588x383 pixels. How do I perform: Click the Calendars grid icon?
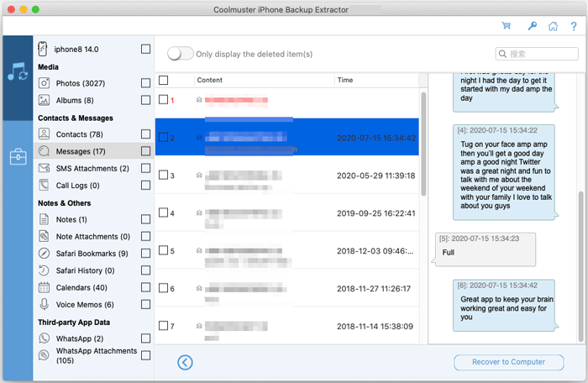coord(44,287)
